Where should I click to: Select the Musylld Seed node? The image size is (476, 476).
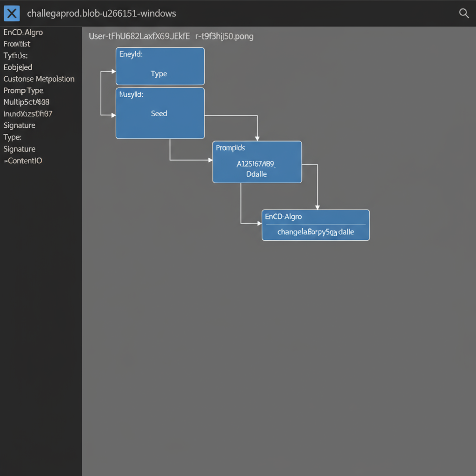[160, 113]
